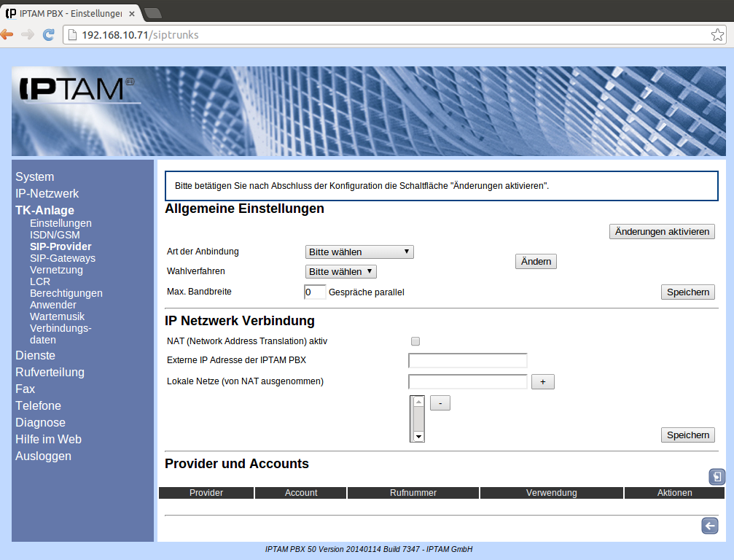734x560 pixels.
Task: Click the blue back arrow icon
Action: pyautogui.click(x=709, y=526)
